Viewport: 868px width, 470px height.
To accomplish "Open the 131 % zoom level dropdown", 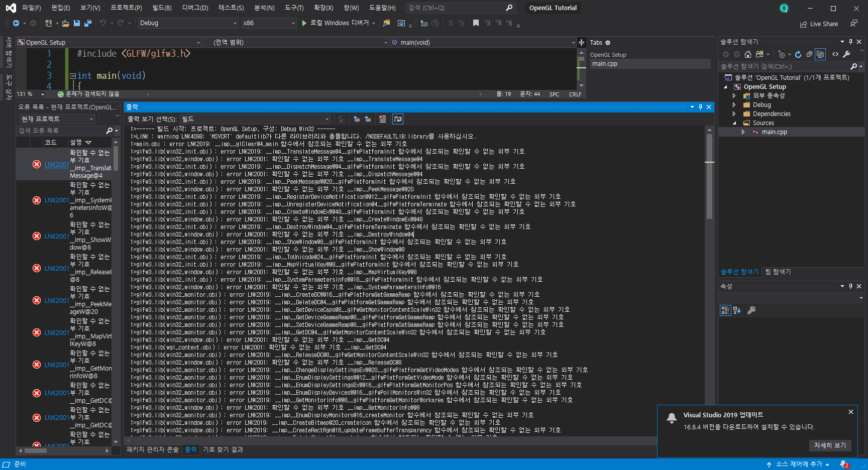I will pos(31,94).
